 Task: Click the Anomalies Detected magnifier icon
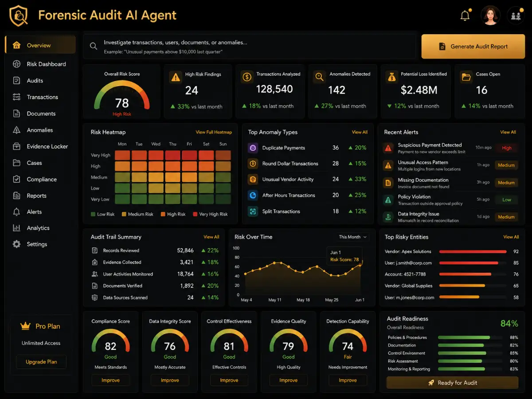(x=319, y=77)
